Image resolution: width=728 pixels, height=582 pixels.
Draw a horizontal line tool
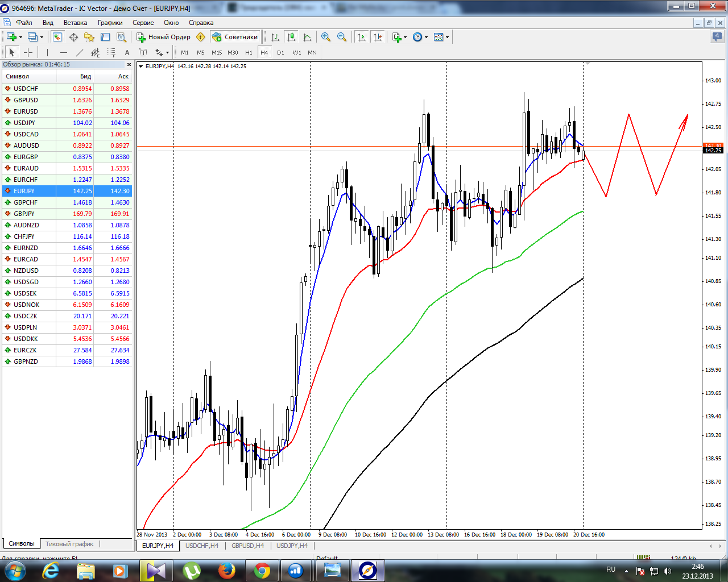pyautogui.click(x=63, y=52)
